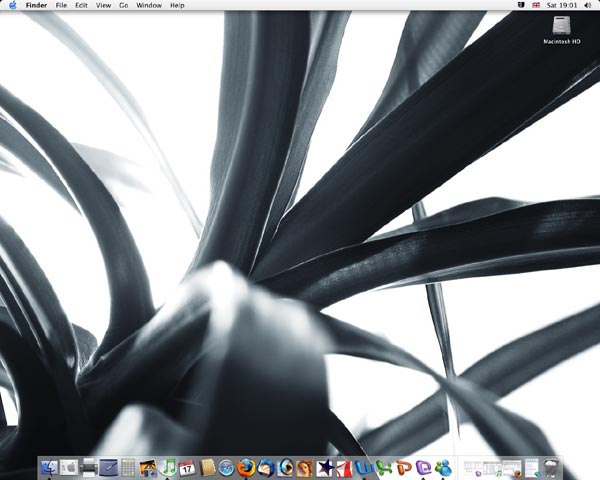Image resolution: width=600 pixels, height=480 pixels.
Task: Launch Microsoft Excel from dock
Action: [384, 467]
